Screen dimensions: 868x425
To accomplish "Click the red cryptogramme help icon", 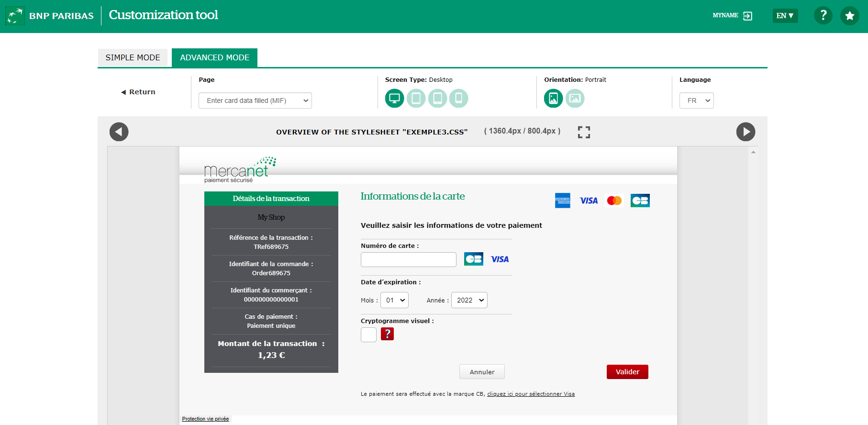I will pos(387,334).
